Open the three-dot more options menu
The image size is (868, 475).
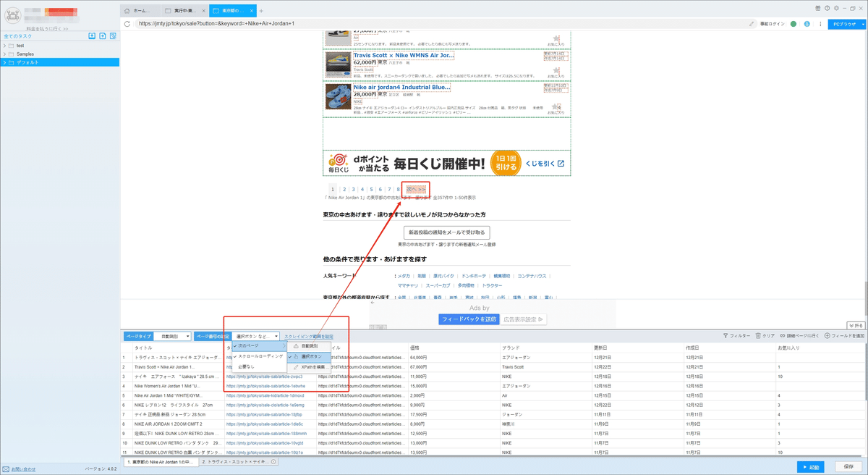(x=819, y=23)
